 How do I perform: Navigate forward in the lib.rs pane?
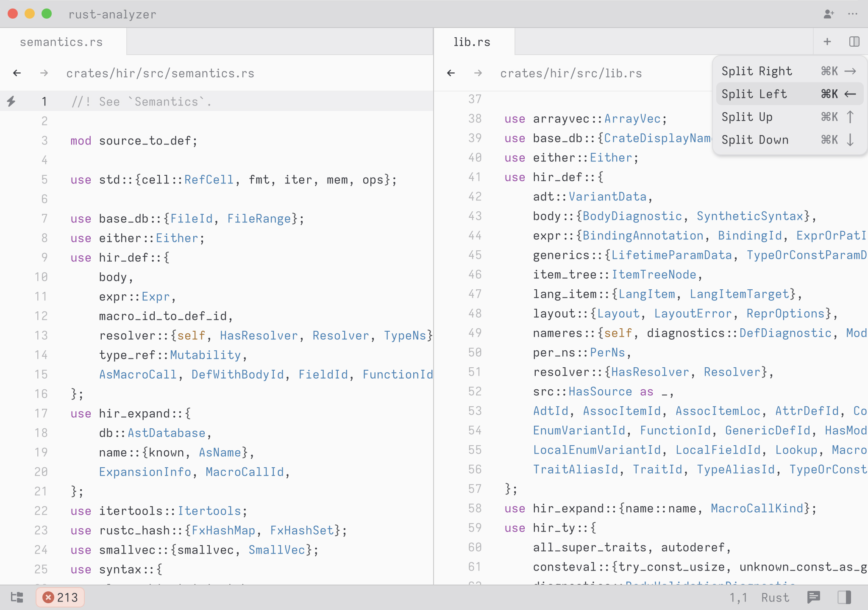pyautogui.click(x=478, y=73)
